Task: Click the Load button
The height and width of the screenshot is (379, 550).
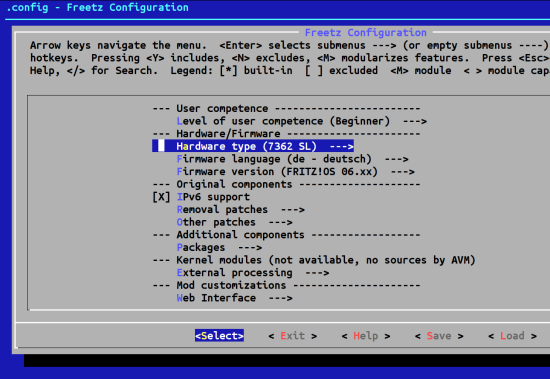Action: (512, 336)
